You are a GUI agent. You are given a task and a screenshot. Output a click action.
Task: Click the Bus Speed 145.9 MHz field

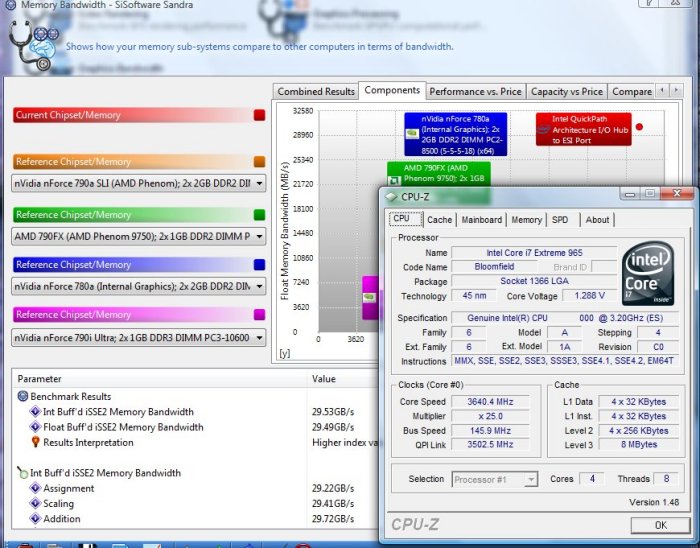[490, 431]
